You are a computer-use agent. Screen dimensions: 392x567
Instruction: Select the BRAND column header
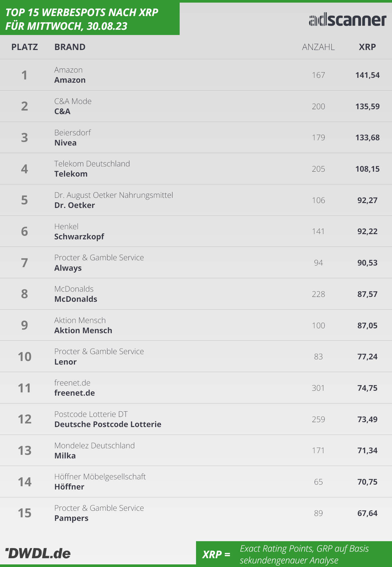[70, 47]
